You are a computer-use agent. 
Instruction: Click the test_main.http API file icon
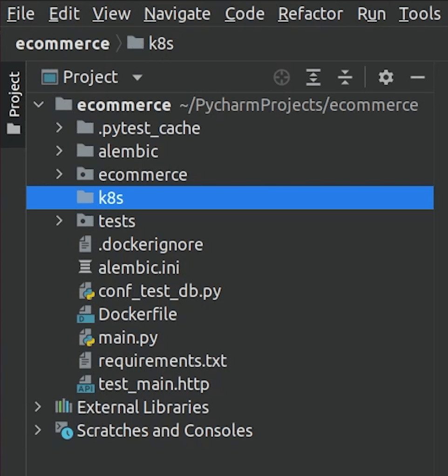point(86,385)
